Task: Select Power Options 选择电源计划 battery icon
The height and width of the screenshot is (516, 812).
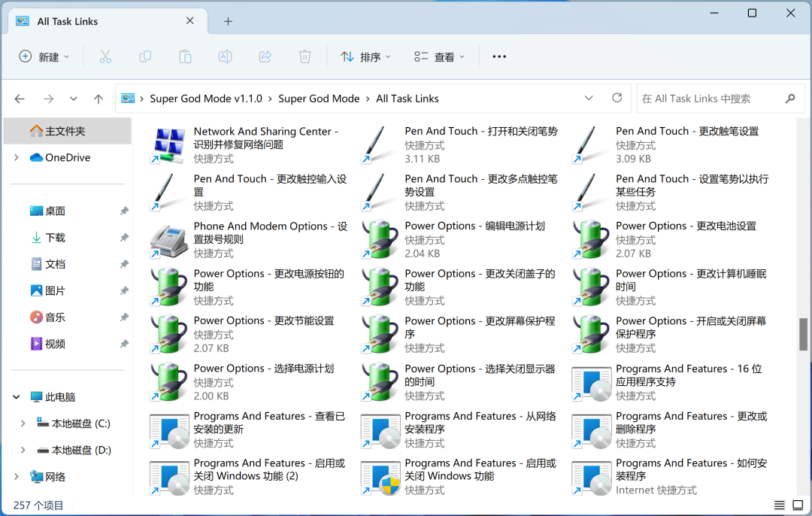Action: pyautogui.click(x=168, y=383)
